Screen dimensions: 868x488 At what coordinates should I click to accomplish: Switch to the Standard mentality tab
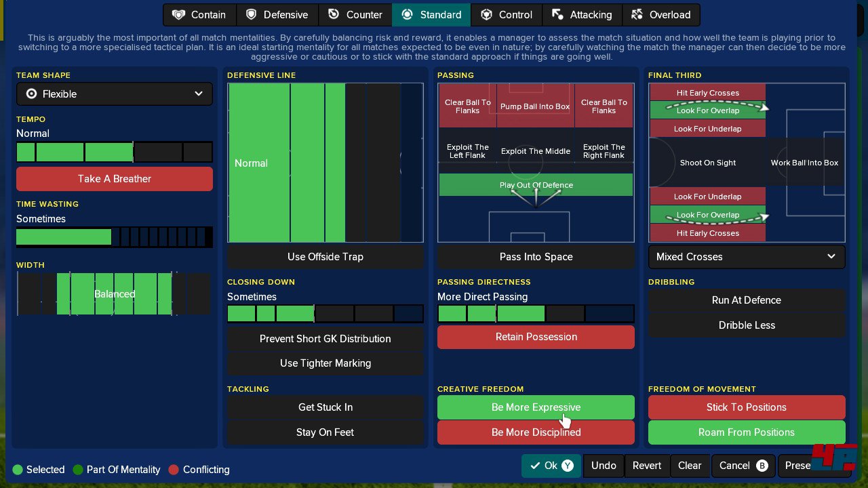431,15
